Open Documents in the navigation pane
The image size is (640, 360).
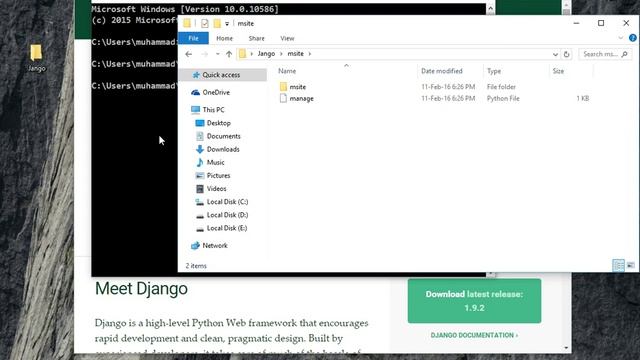pos(223,136)
